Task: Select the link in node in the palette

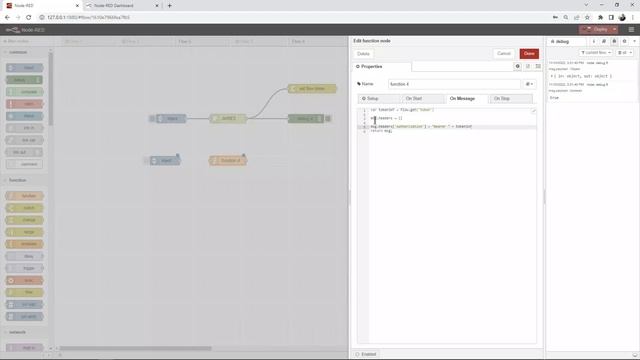Action: click(24, 128)
